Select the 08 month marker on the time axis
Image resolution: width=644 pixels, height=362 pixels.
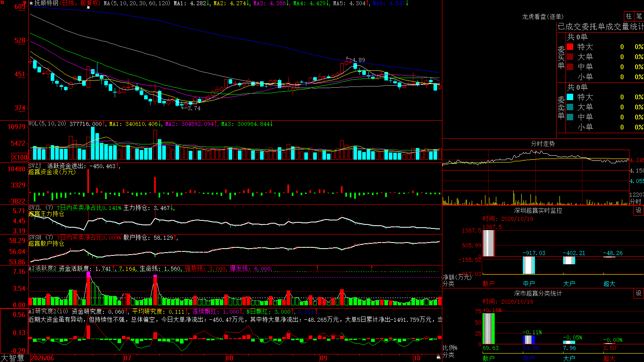point(230,358)
